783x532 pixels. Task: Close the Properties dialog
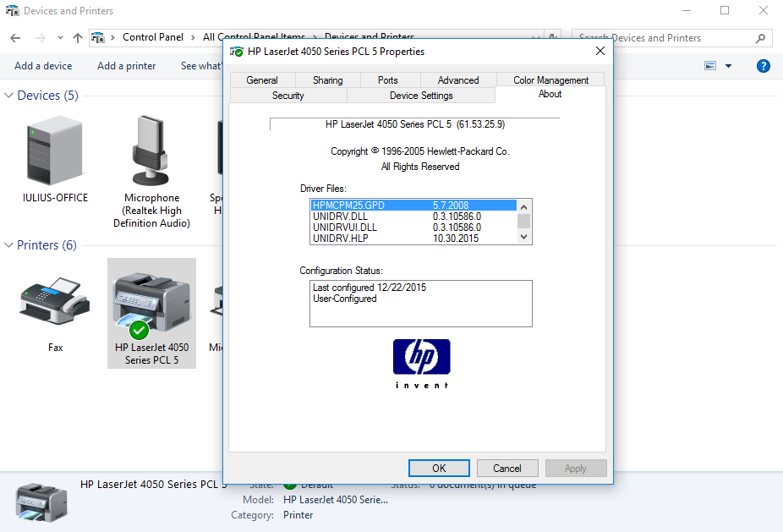(x=600, y=51)
